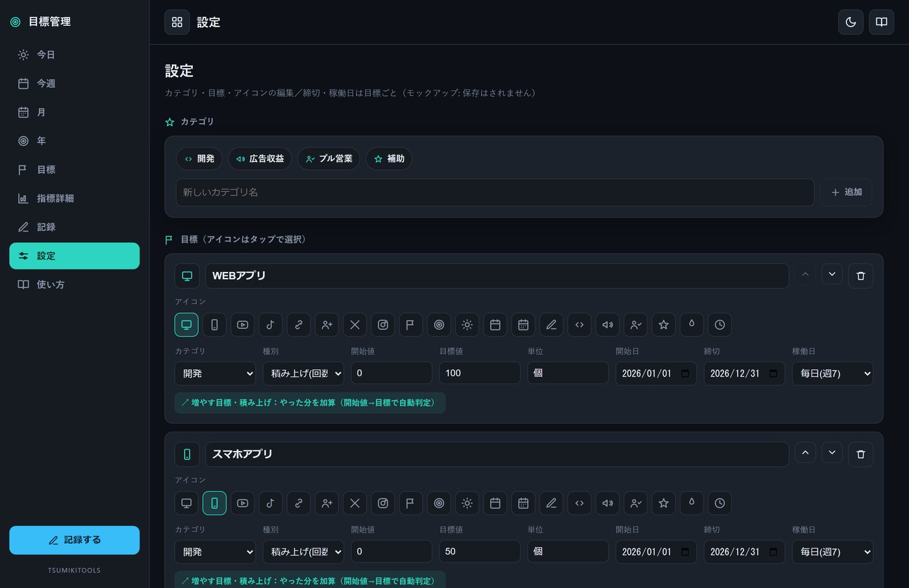This screenshot has width=909, height=588.
Task: Select link icon in WEBアプリ icon row
Action: (x=299, y=325)
